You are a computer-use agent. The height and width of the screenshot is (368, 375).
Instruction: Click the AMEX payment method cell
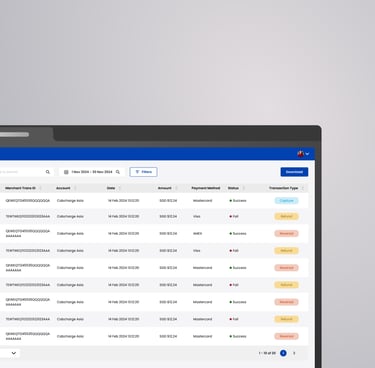click(x=197, y=234)
